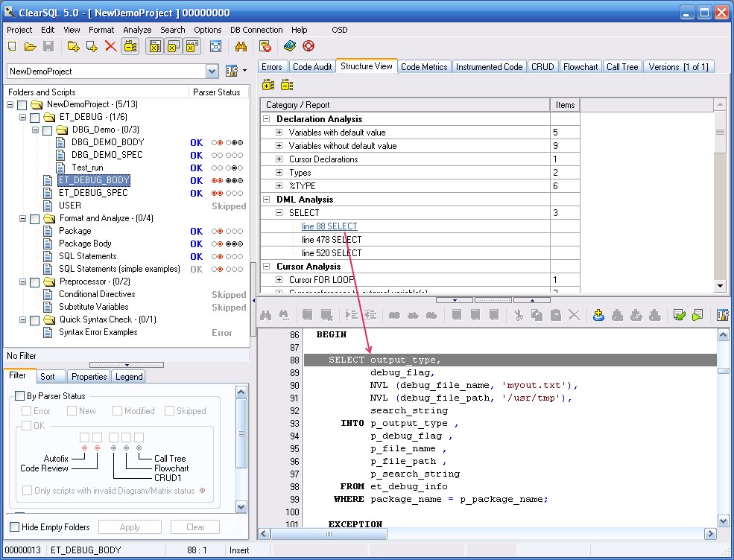Click the blue help book icon
This screenshot has height=560, width=734.
pyautogui.click(x=288, y=45)
